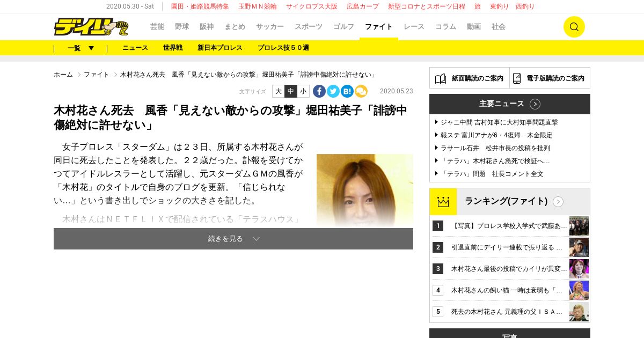Open the まとめ navigation tab
644x338 pixels.
(235, 27)
